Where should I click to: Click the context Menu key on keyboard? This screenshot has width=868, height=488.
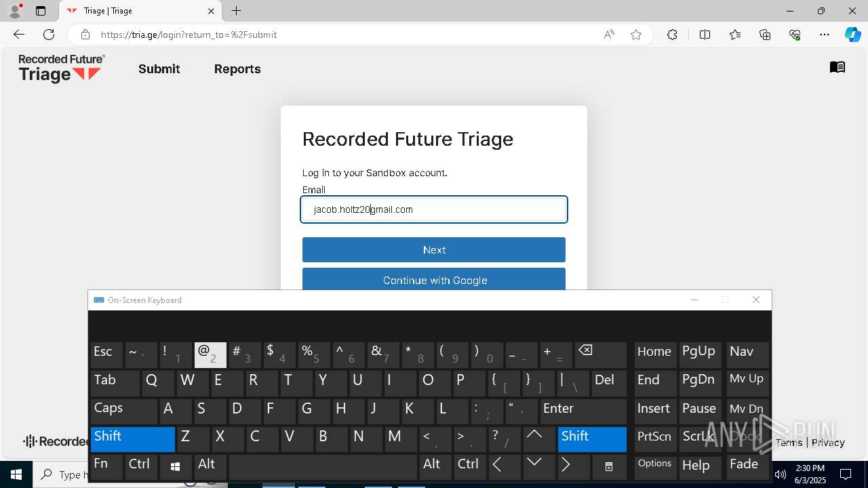(609, 466)
